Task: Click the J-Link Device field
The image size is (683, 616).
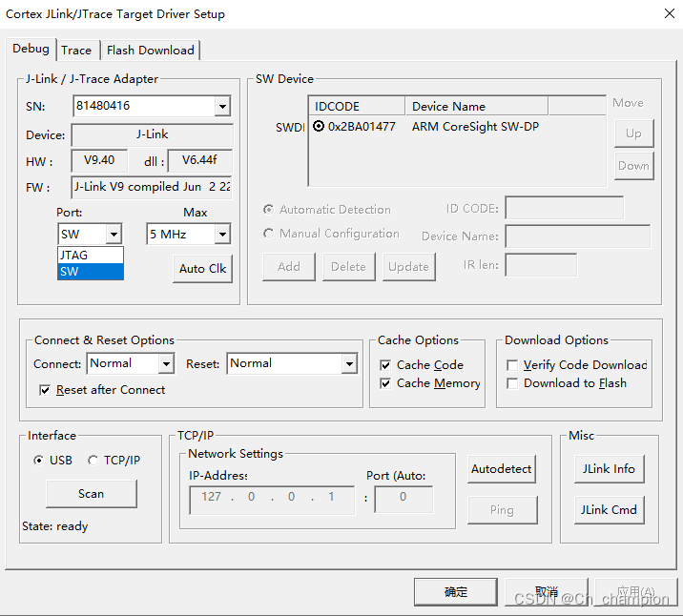Action: (152, 134)
